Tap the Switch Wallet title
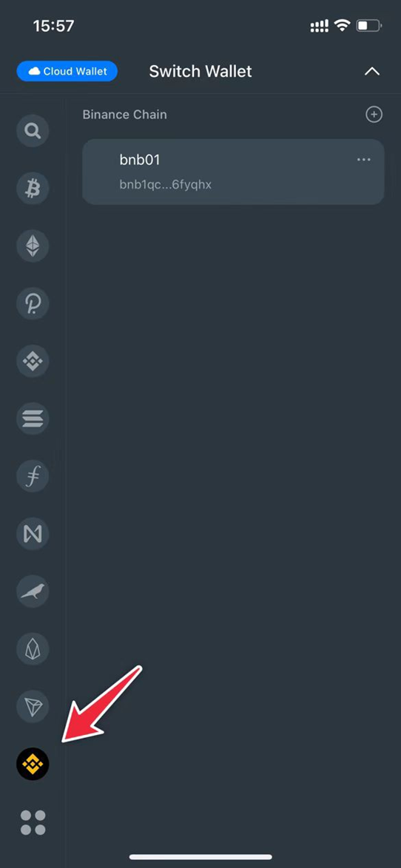Screen dimensions: 401x868 pyautogui.click(x=200, y=72)
